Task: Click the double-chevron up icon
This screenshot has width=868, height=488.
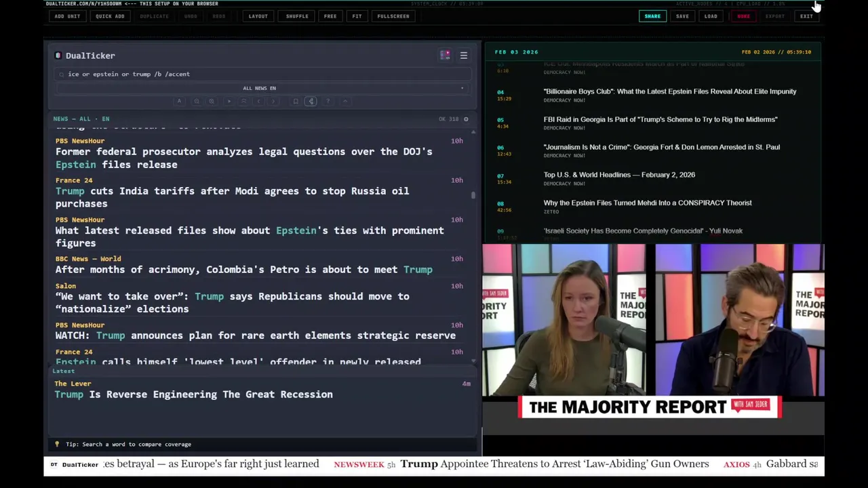Action: 243,102
